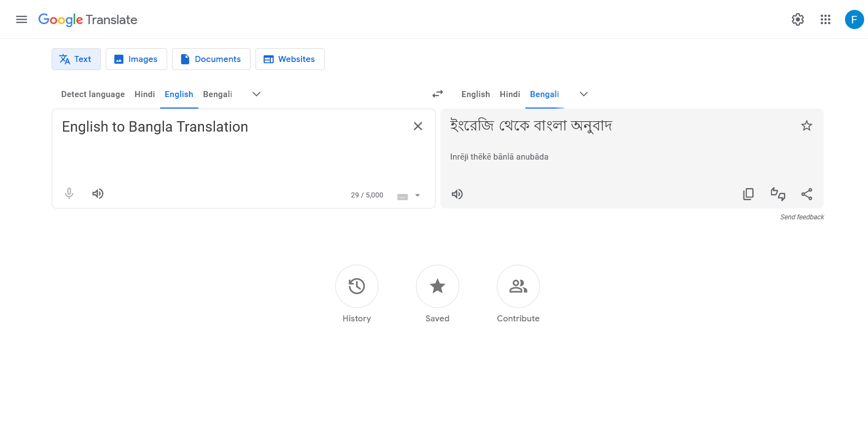Image resolution: width=868 pixels, height=425 pixels.
Task: Open the account avatar F
Action: [x=854, y=20]
